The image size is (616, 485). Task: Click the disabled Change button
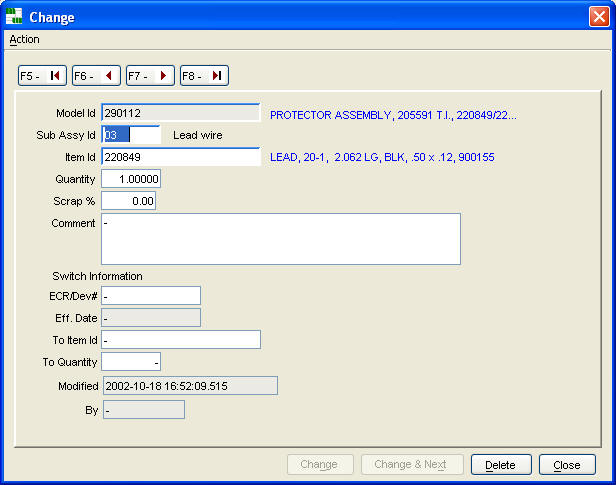click(320, 465)
